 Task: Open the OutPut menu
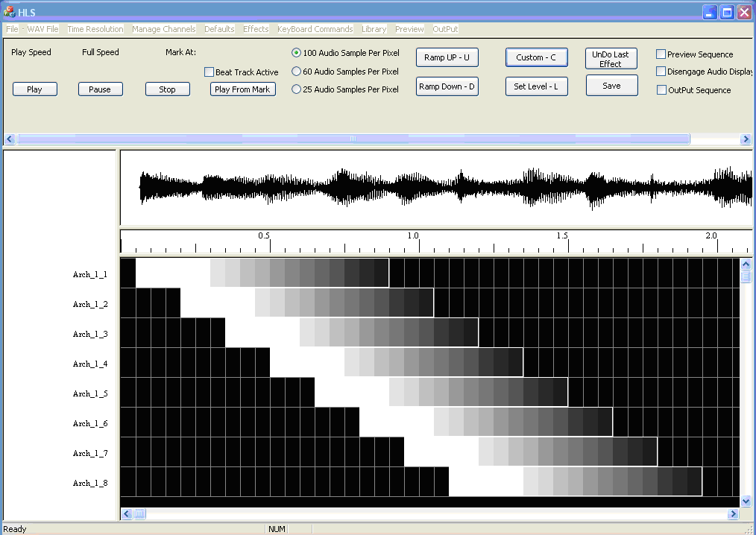tap(446, 29)
